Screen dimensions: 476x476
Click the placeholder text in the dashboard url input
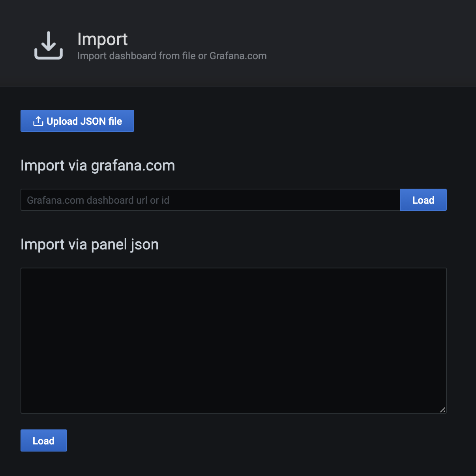pyautogui.click(x=98, y=200)
